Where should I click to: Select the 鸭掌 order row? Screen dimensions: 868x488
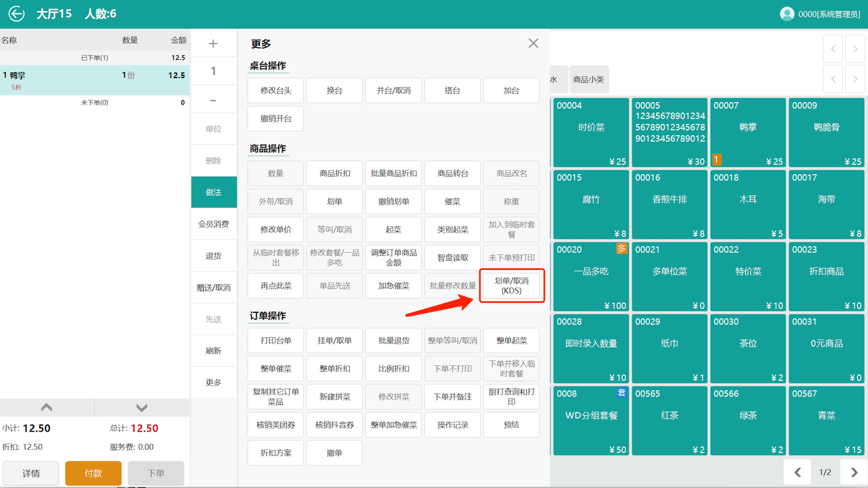click(x=94, y=80)
